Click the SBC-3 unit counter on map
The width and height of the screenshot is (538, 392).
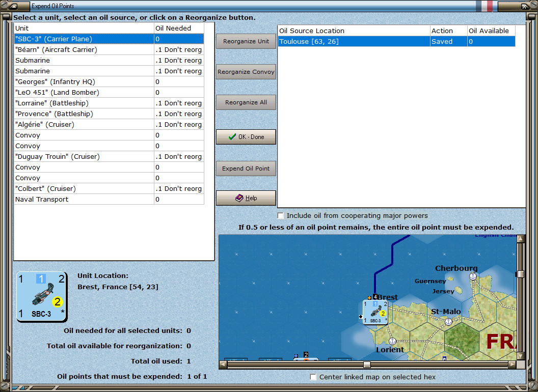click(x=375, y=312)
